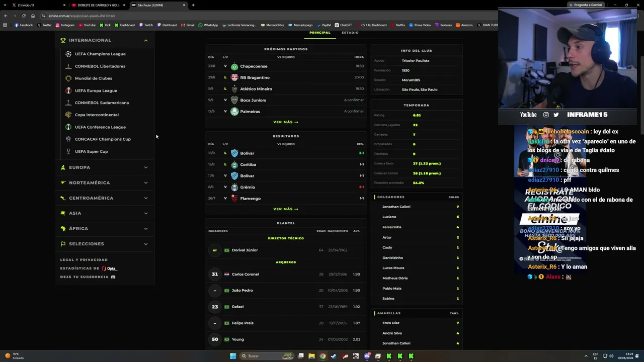Select top scorer Jonathan Calleri in Goleadores
This screenshot has width=644, height=362.
coord(396,207)
